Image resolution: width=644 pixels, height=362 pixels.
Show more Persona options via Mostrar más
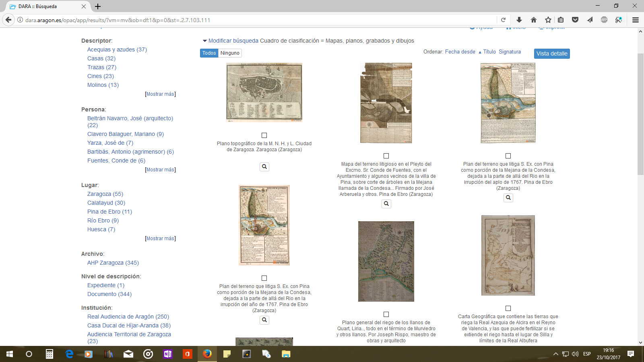click(x=160, y=170)
